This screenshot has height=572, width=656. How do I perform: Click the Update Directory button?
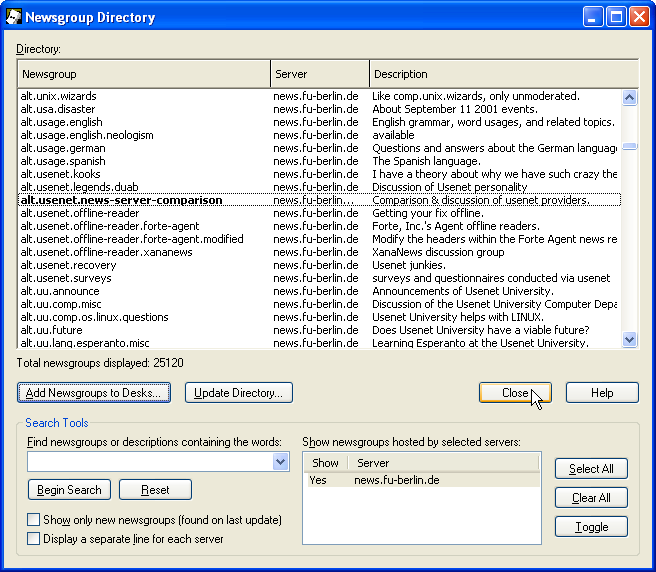(x=238, y=393)
